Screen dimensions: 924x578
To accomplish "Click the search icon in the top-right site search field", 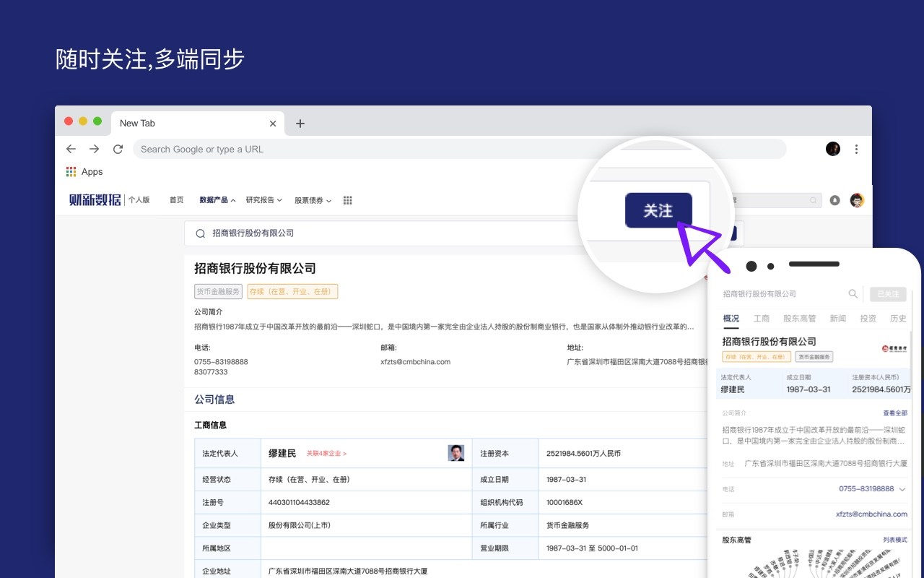I will (814, 200).
